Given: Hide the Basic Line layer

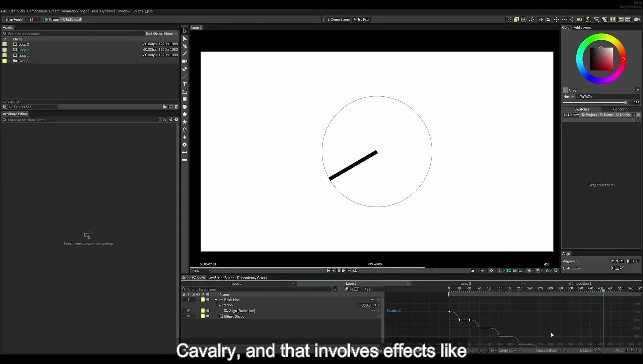Looking at the screenshot, I should pyautogui.click(x=188, y=300).
